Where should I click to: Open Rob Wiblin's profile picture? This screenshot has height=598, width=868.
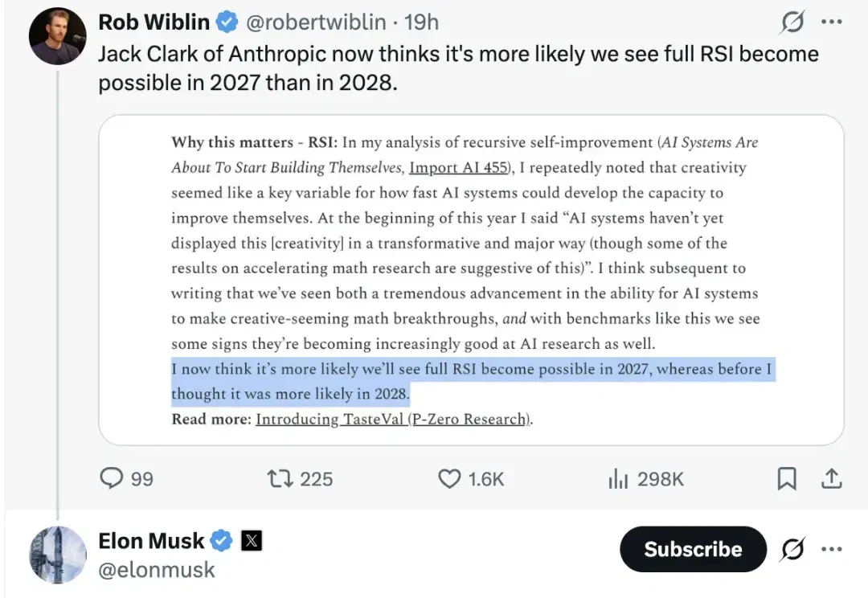tap(58, 36)
